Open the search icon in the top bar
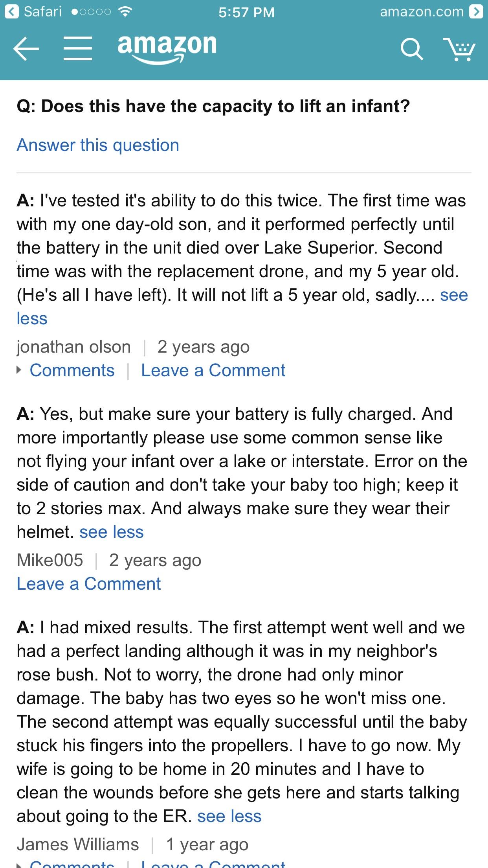This screenshot has height=868, width=488. coord(411,48)
